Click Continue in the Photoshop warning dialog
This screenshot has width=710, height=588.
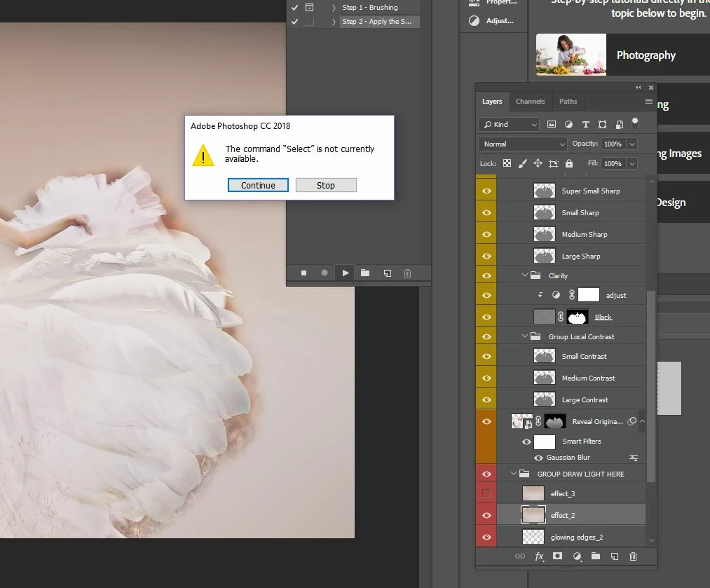click(258, 185)
